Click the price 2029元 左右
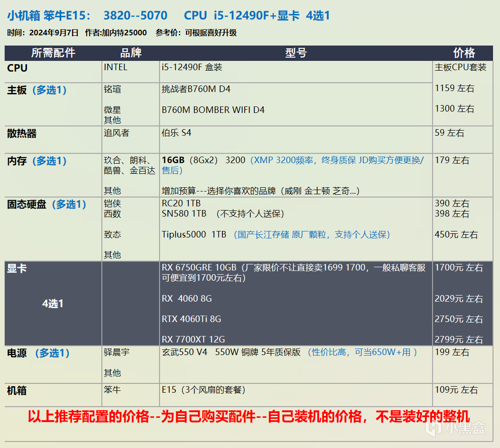 tap(459, 299)
